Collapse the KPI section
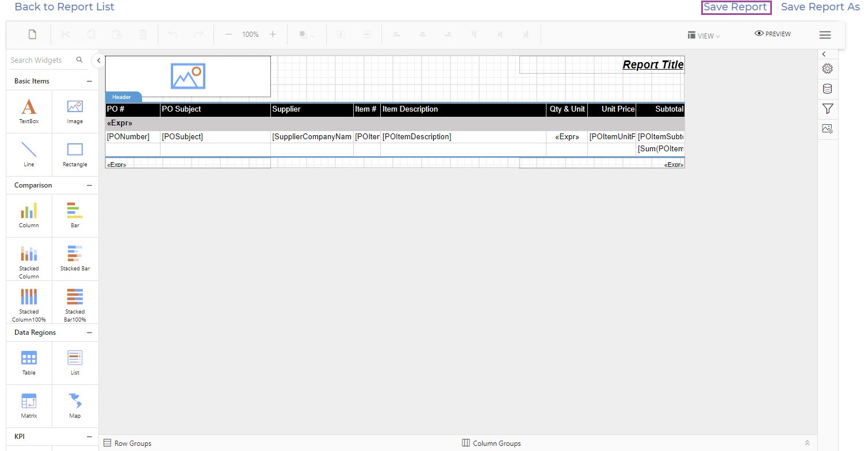This screenshot has width=868, height=451. [89, 437]
